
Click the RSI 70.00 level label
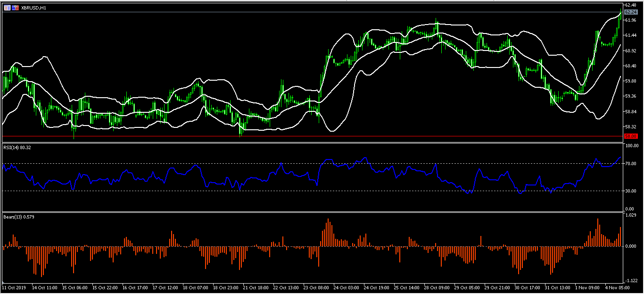click(629, 164)
